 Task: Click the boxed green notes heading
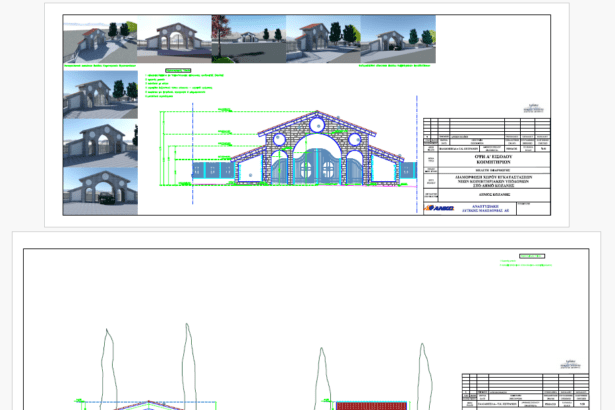(x=176, y=71)
